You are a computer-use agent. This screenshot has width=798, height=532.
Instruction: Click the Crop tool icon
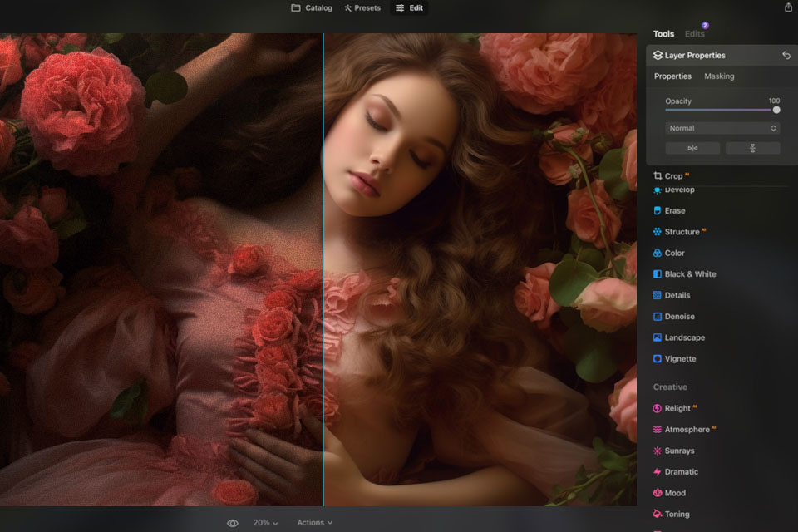658,175
